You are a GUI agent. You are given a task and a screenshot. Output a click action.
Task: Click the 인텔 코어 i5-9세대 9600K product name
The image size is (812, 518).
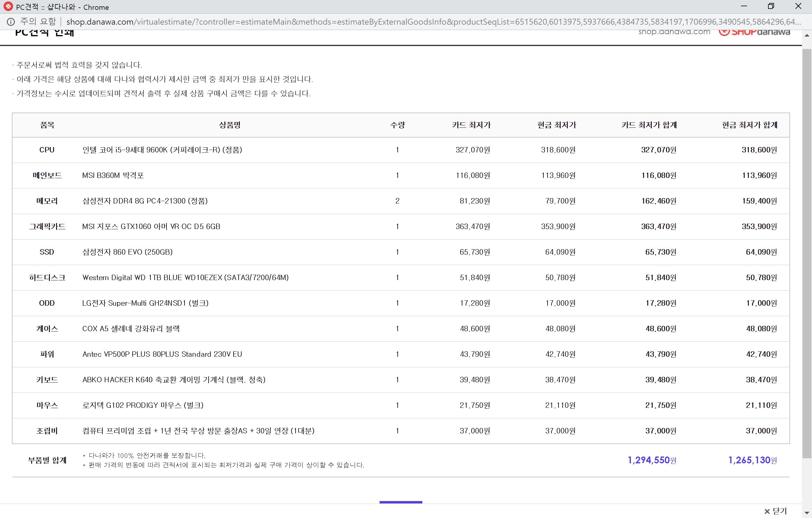[162, 150]
